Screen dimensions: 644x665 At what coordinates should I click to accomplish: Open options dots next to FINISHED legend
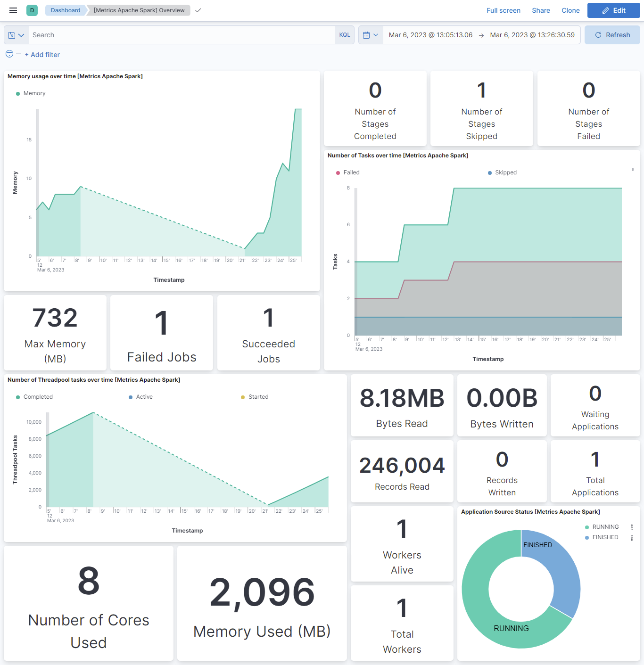[x=632, y=538]
